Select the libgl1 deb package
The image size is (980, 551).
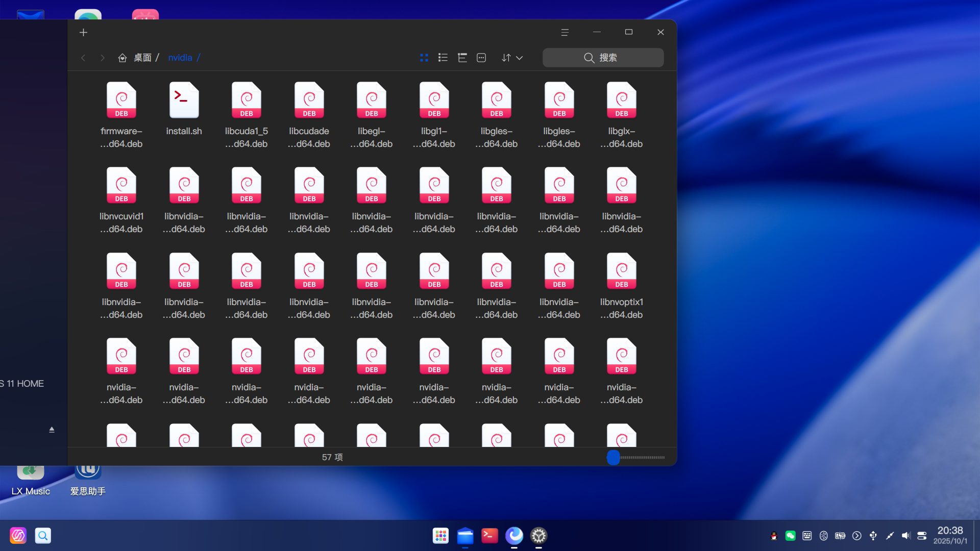(434, 115)
